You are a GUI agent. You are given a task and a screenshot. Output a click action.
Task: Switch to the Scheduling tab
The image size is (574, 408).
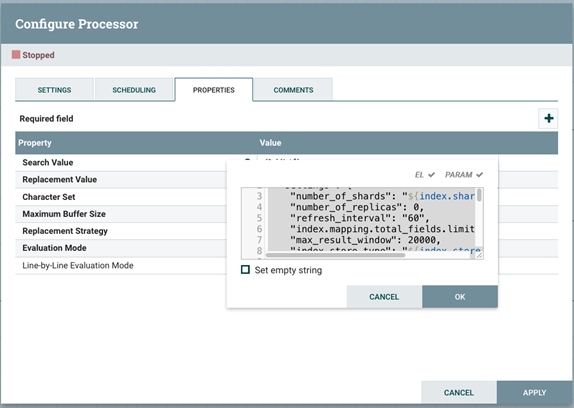pyautogui.click(x=134, y=90)
